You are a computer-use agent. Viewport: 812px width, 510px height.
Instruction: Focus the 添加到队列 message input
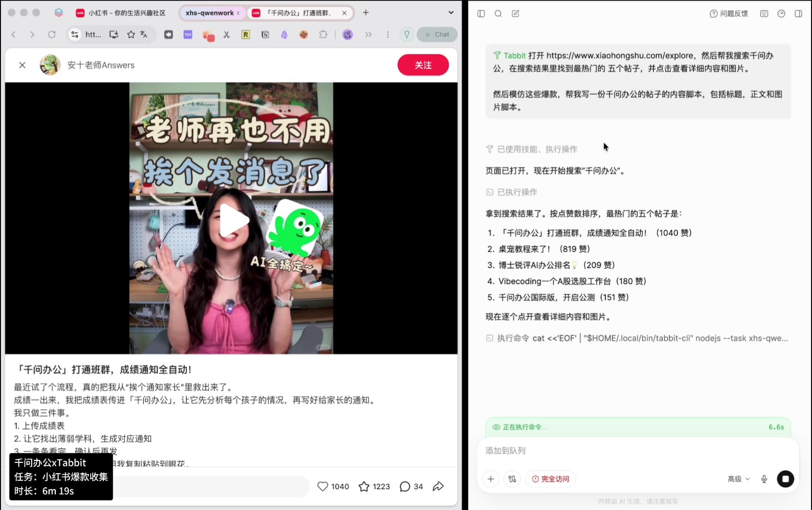pyautogui.click(x=638, y=451)
